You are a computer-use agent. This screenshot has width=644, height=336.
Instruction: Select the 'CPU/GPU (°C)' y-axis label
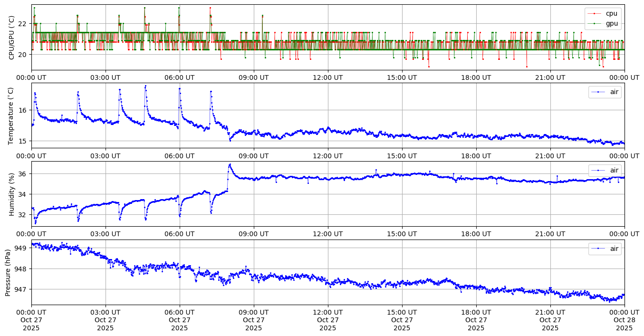pyautogui.click(x=11, y=38)
